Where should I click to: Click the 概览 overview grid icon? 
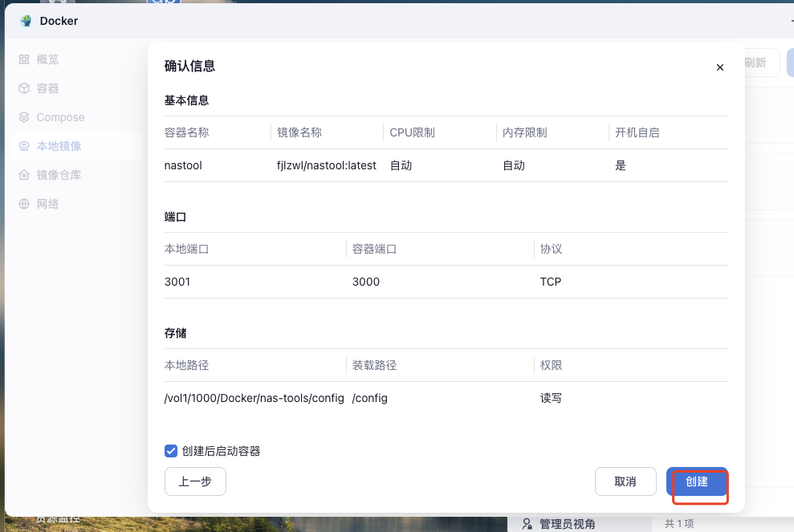pyautogui.click(x=24, y=59)
